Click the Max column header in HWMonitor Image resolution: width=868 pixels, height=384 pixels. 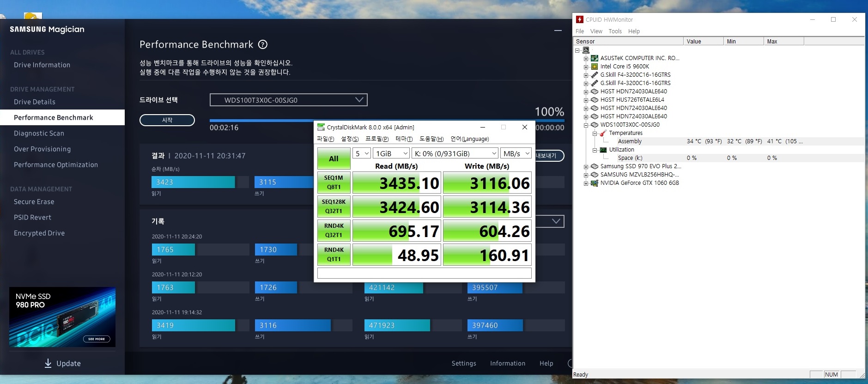coord(783,42)
